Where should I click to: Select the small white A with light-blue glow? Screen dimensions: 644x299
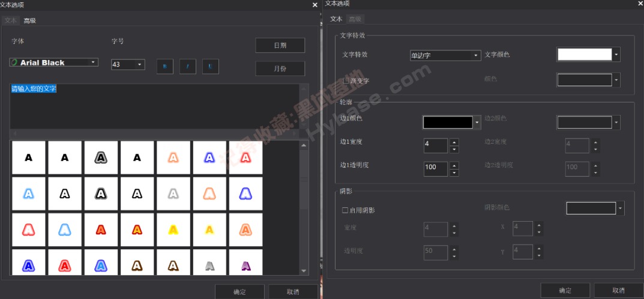tap(28, 193)
